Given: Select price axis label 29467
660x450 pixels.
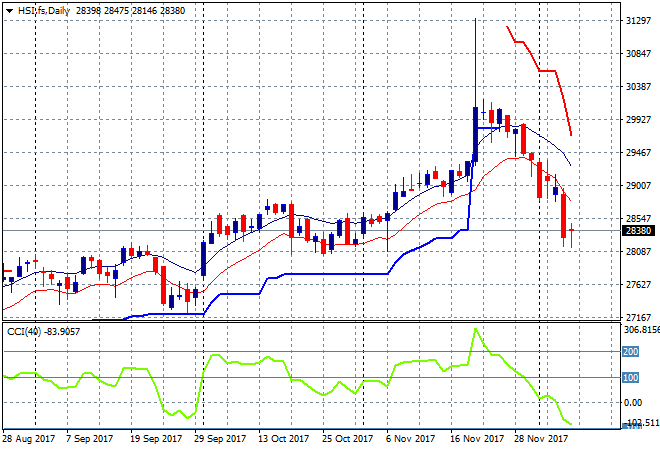Looking at the screenshot, I should pos(639,153).
